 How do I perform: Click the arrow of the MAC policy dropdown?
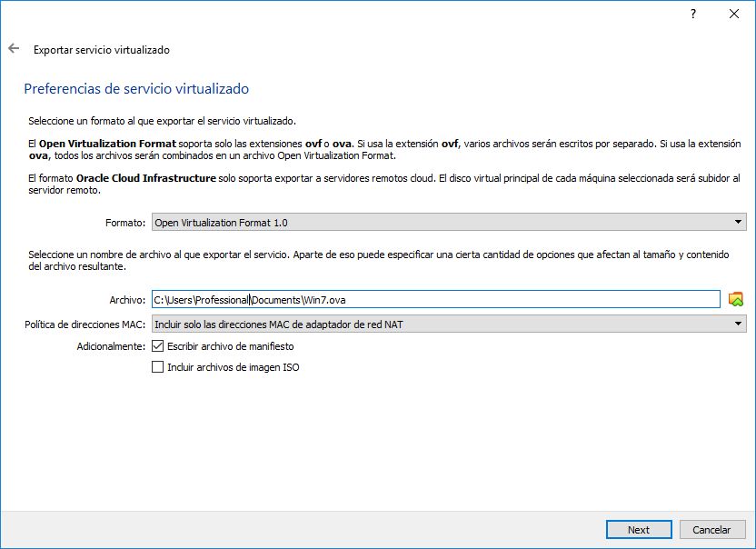pyautogui.click(x=739, y=323)
